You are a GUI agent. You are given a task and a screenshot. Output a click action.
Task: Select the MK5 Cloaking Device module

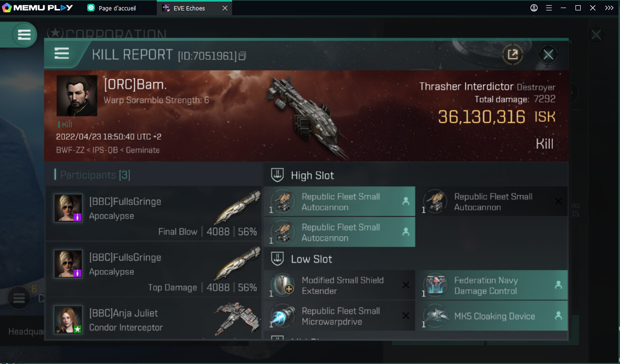(x=492, y=316)
